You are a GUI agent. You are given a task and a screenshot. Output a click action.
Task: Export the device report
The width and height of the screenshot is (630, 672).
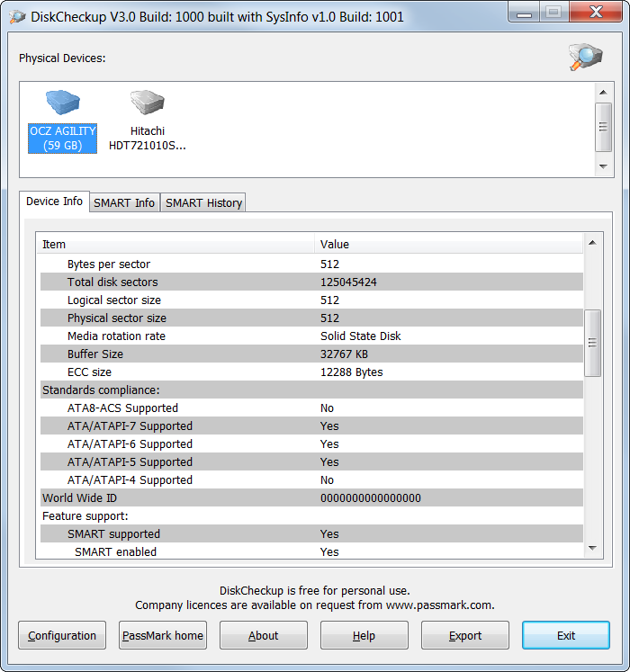tap(465, 635)
